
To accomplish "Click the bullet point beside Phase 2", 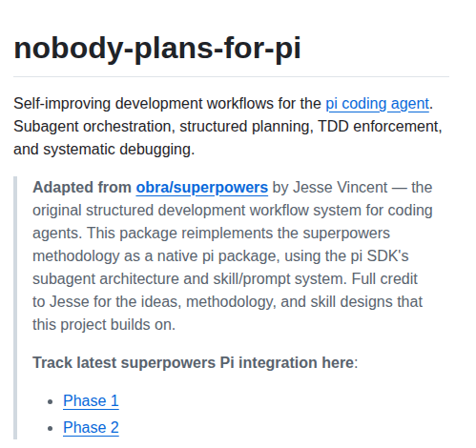I will (x=50, y=428).
